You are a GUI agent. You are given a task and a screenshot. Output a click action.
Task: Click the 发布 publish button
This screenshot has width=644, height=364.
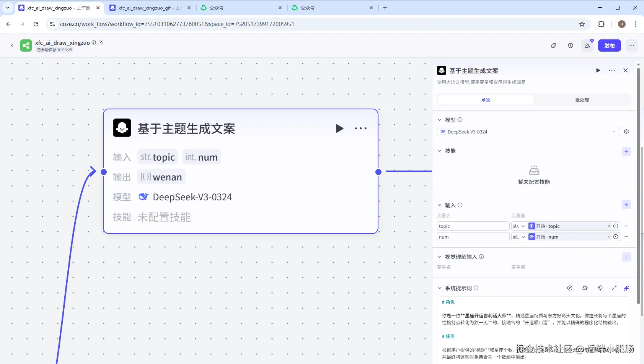coord(610,45)
